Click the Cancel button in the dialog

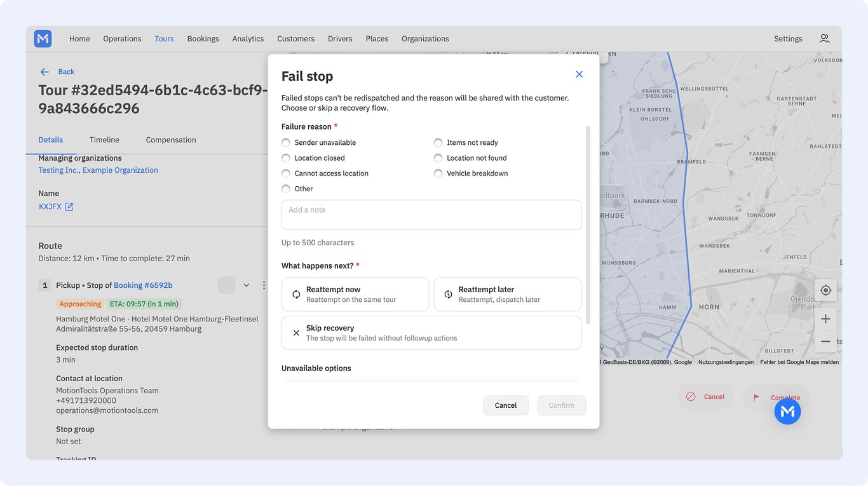[x=506, y=405]
